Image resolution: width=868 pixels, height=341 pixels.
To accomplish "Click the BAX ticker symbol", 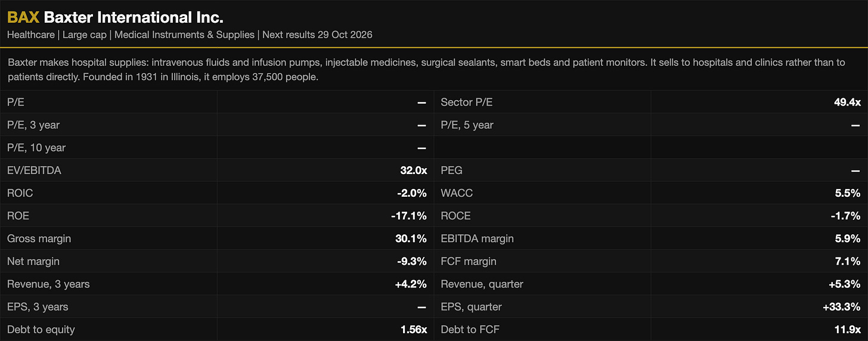I will (x=23, y=17).
